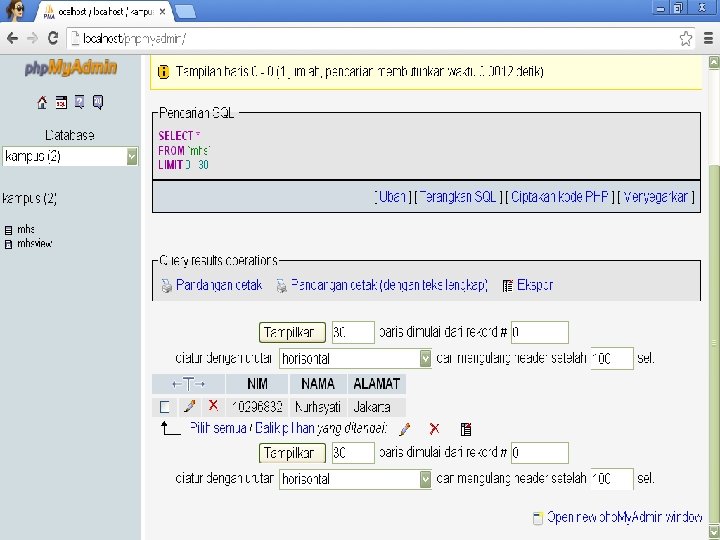The width and height of the screenshot is (720, 540).
Task: Click the Ubah link under SQL query
Action: coord(392,197)
